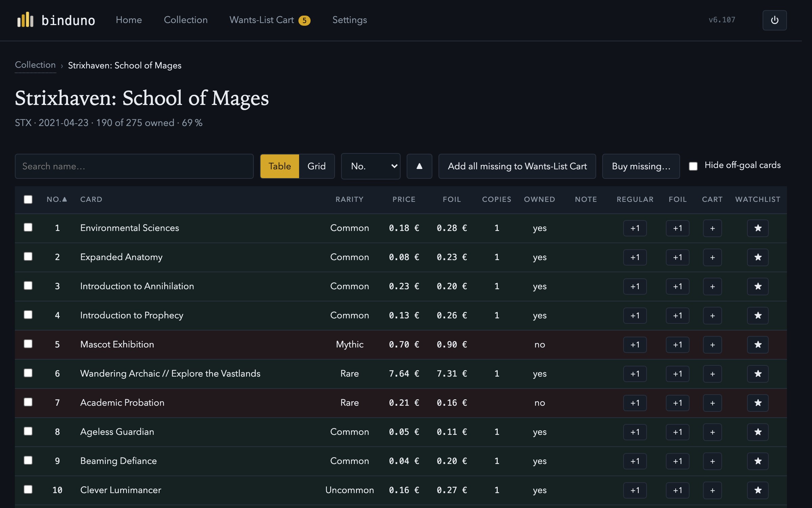Star Environmental Sciences for watchlist

[x=758, y=228]
